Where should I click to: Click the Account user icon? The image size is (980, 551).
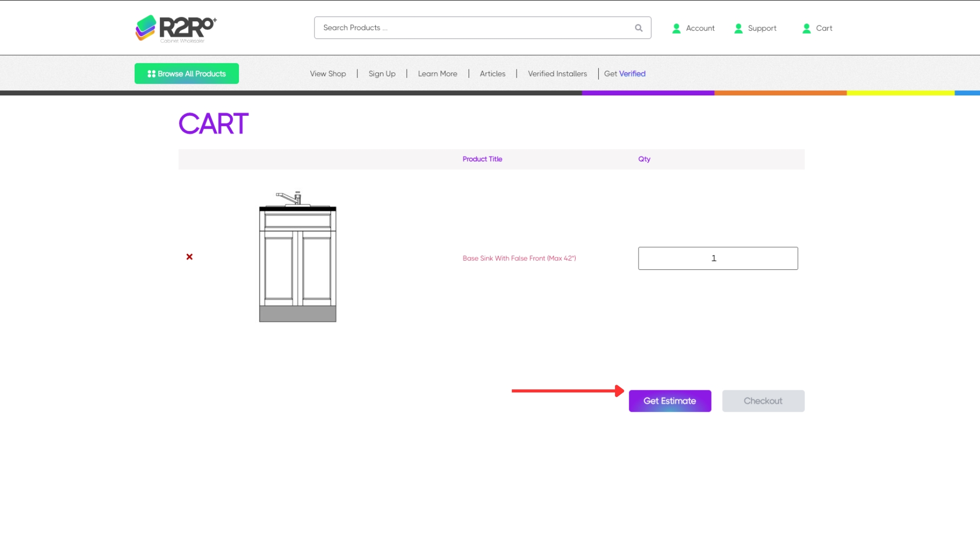click(x=676, y=29)
